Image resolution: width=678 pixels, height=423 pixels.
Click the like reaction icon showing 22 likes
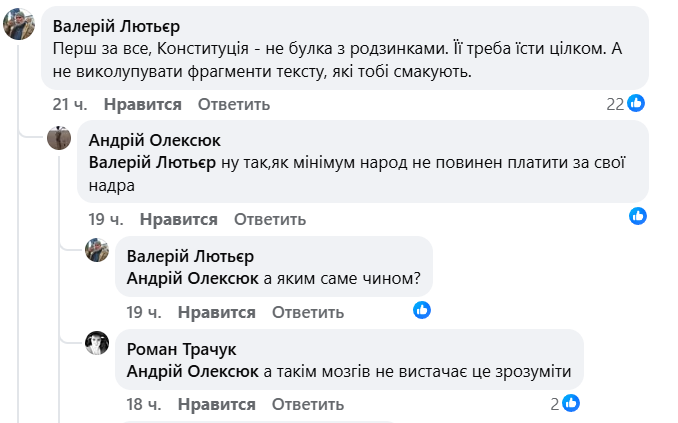coord(635,104)
